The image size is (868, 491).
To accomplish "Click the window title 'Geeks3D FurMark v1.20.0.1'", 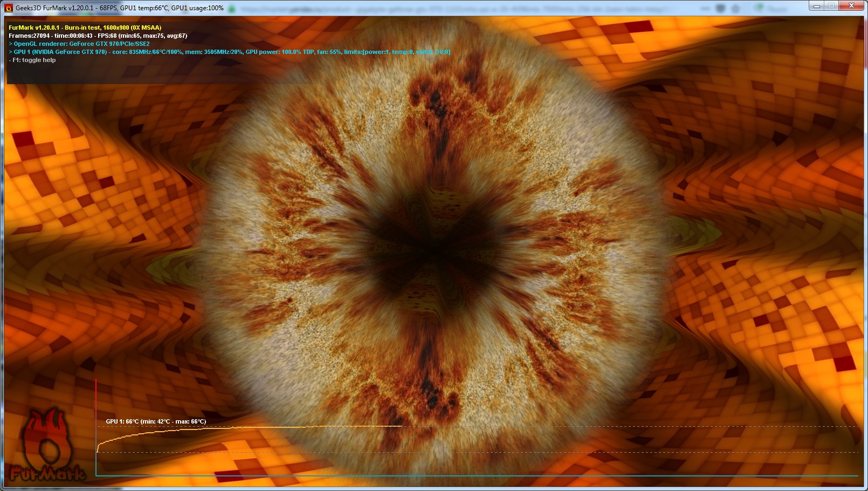I will click(x=56, y=8).
